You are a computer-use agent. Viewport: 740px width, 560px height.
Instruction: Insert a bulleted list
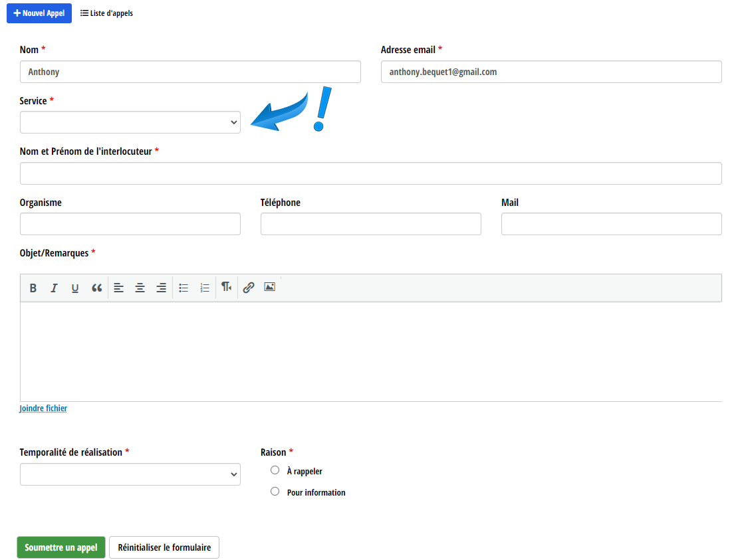[x=184, y=288]
